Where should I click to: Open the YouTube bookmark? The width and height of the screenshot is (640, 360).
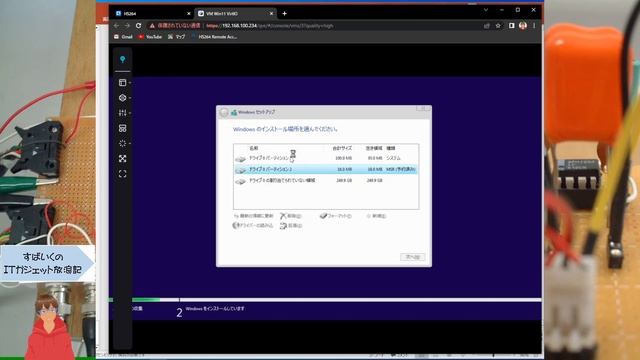pyautogui.click(x=150, y=37)
